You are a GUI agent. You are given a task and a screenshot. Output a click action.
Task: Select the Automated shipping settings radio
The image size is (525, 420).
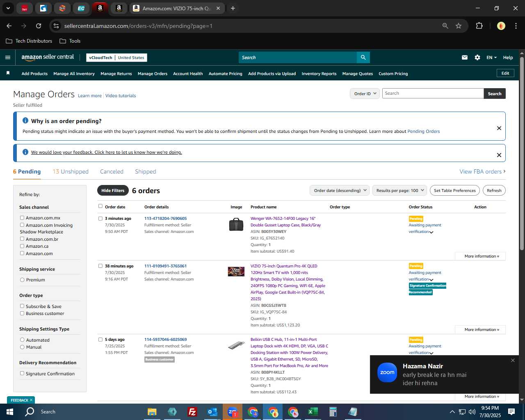[22, 340]
